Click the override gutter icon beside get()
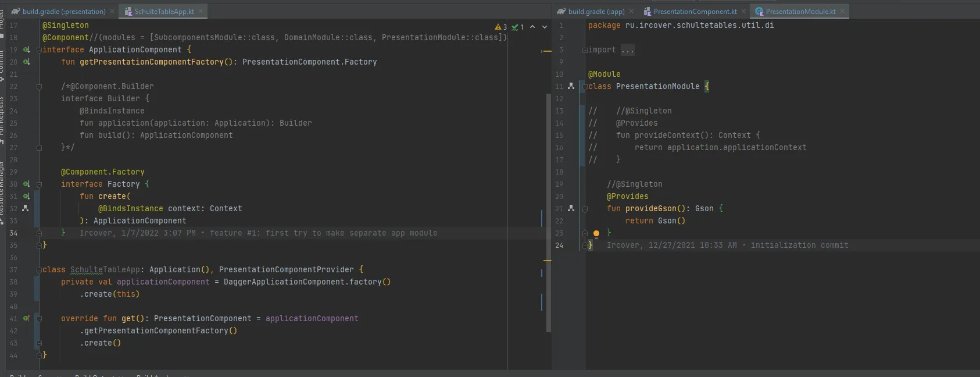 (26, 319)
